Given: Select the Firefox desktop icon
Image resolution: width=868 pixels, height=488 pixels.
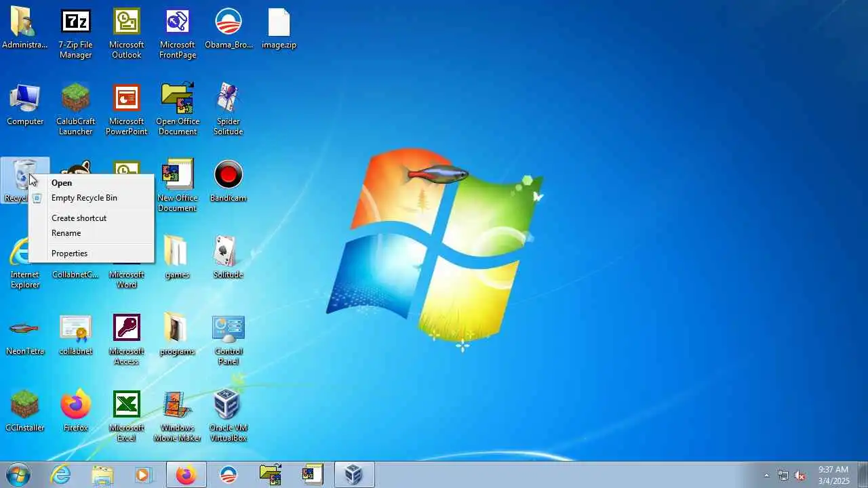Looking at the screenshot, I should [75, 411].
